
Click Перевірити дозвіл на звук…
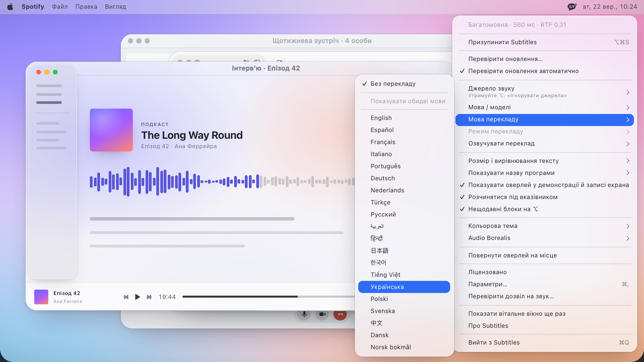point(545,296)
